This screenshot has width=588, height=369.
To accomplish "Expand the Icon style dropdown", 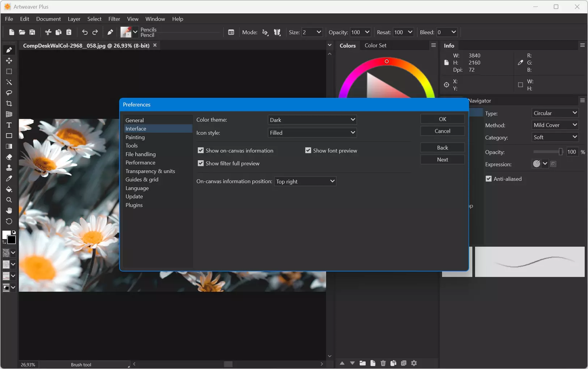I will point(312,133).
